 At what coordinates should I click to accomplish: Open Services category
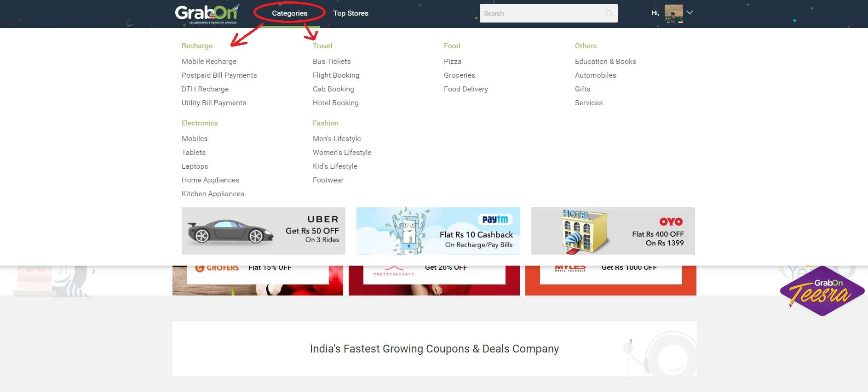tap(589, 103)
